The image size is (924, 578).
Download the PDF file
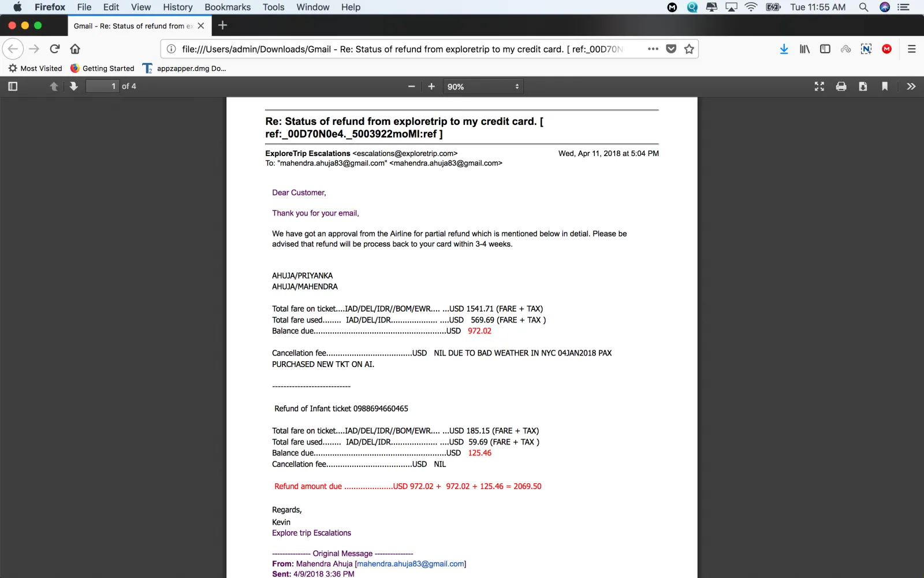pyautogui.click(x=863, y=86)
